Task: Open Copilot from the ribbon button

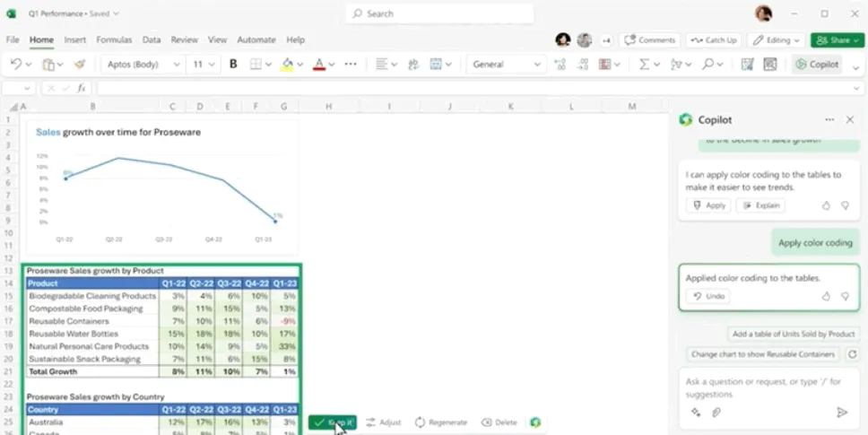Action: point(817,65)
